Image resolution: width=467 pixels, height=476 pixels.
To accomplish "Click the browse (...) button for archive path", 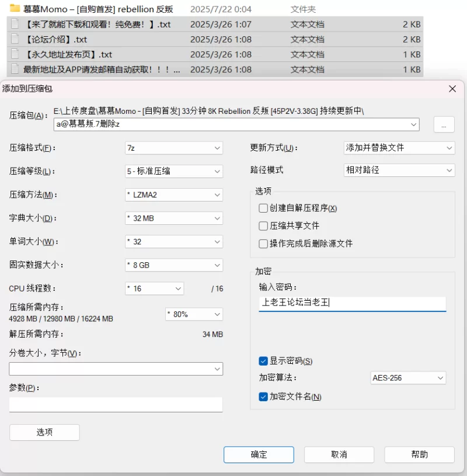I will (444, 124).
